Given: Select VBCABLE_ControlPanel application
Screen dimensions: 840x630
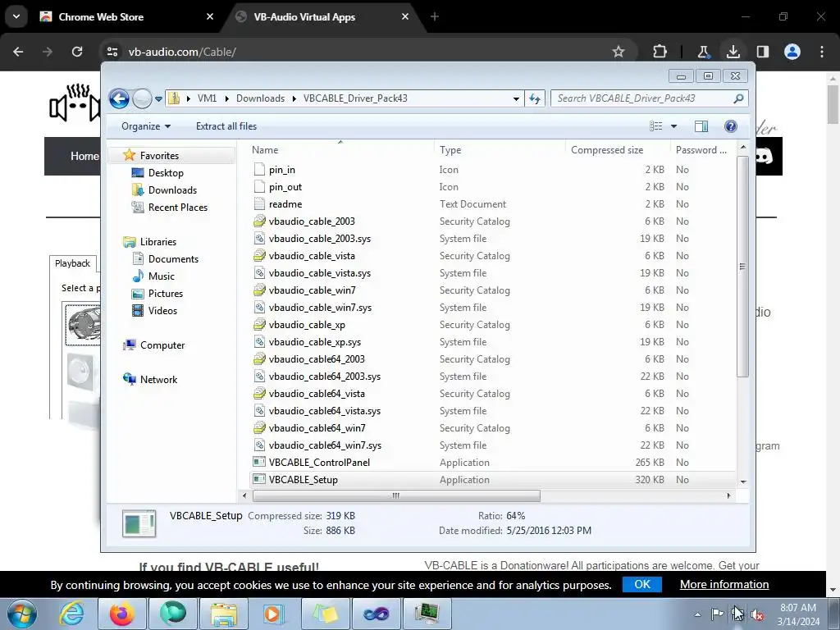Looking at the screenshot, I should click(319, 463).
